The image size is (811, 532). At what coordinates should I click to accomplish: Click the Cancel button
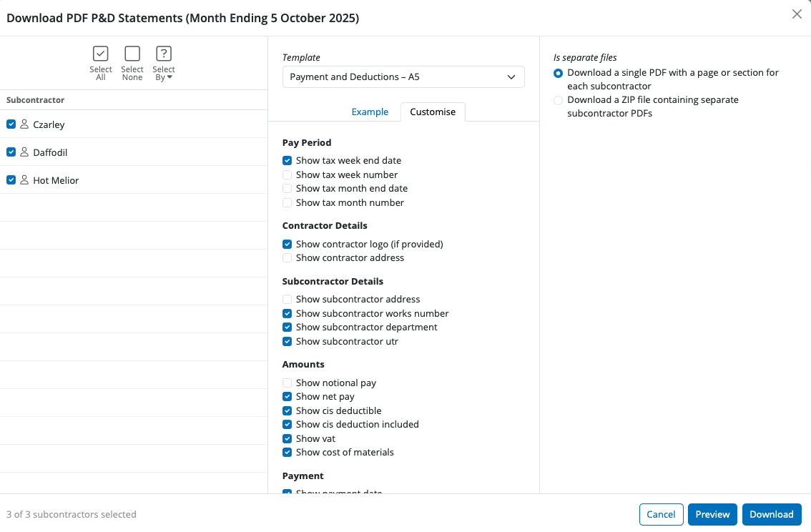pyautogui.click(x=661, y=514)
